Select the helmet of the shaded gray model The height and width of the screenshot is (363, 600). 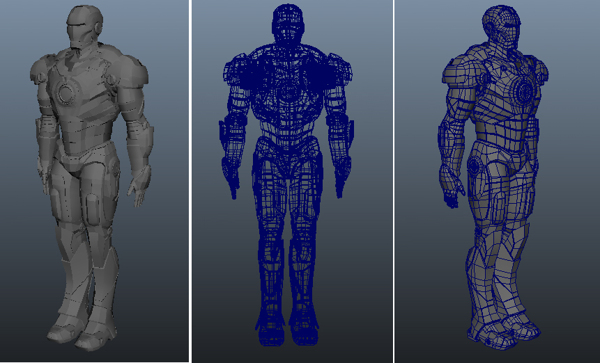point(85,27)
